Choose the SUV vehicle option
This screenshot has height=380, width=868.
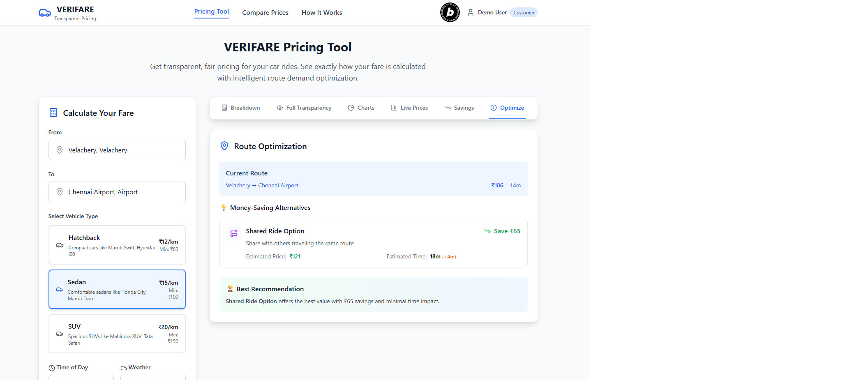coord(117,334)
